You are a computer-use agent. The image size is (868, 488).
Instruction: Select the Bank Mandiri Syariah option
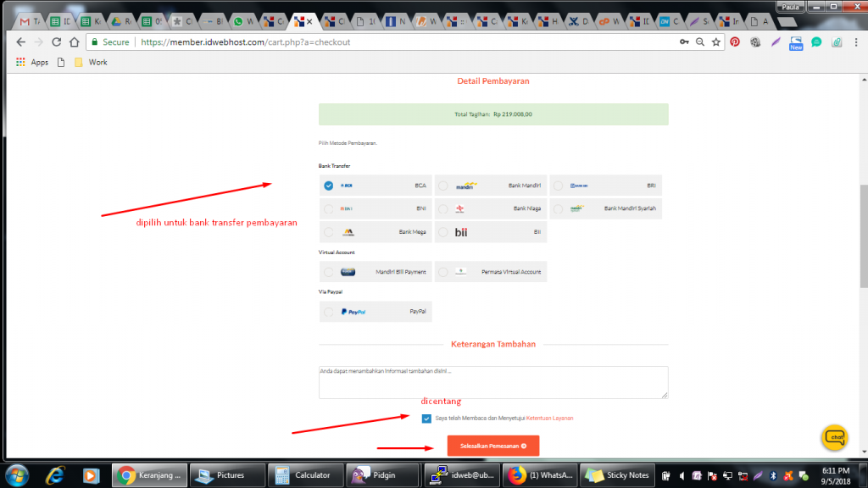point(605,208)
